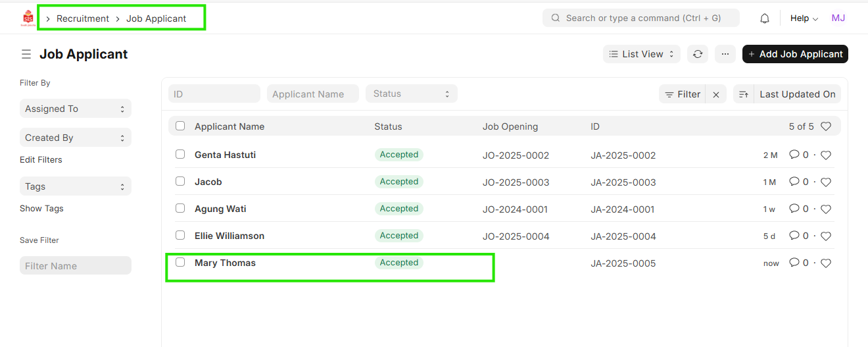Check the Mary Thomas row checkbox
This screenshot has width=868, height=347.
180,262
